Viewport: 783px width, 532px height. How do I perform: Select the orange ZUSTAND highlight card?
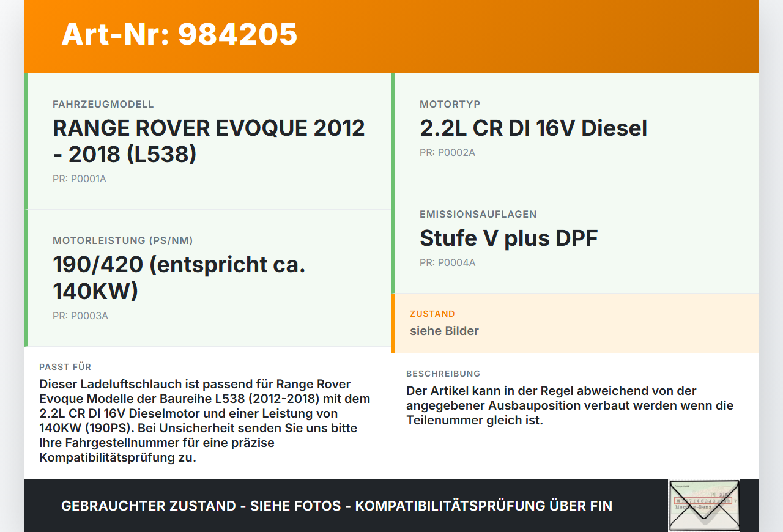(575, 323)
